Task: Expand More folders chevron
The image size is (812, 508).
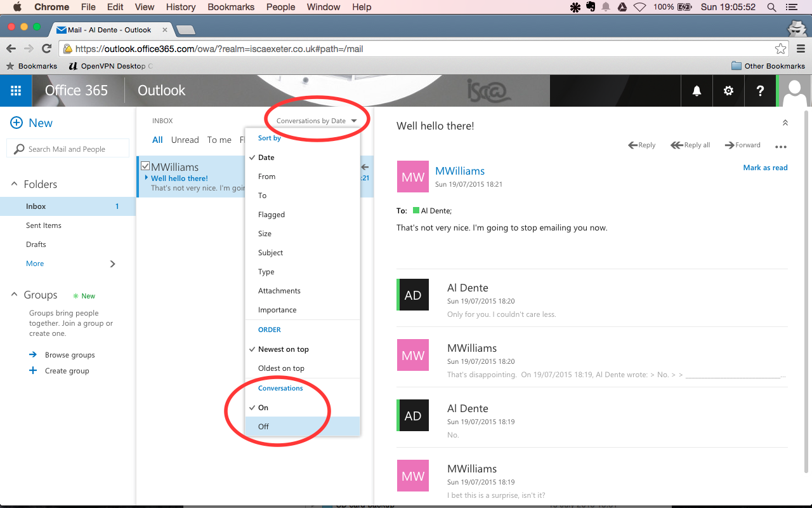Action: [x=113, y=264]
